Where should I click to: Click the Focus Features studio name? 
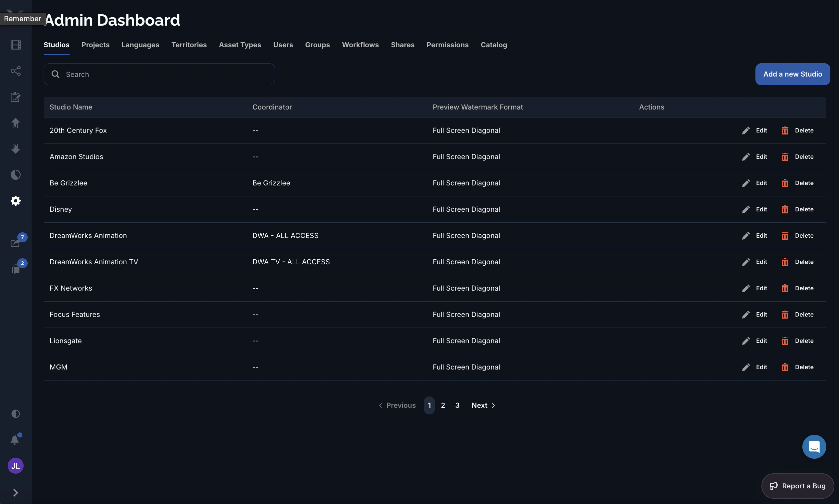[x=75, y=315]
